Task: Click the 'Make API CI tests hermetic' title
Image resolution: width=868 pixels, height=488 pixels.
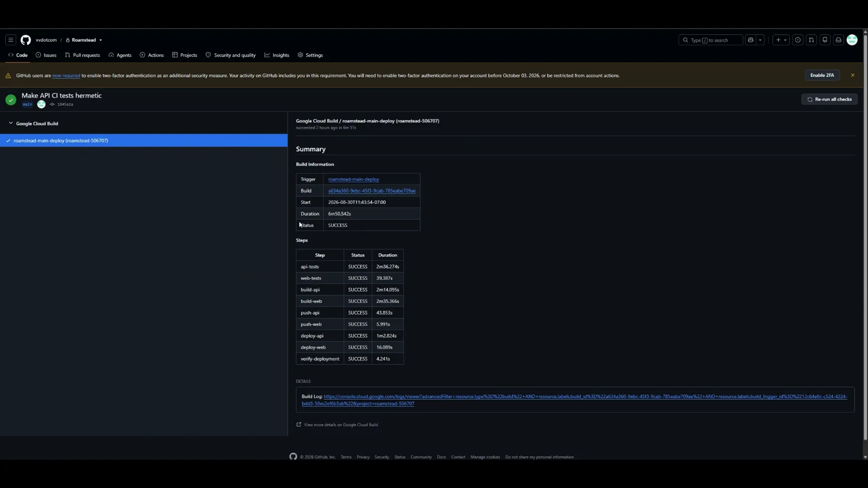Action: point(62,95)
